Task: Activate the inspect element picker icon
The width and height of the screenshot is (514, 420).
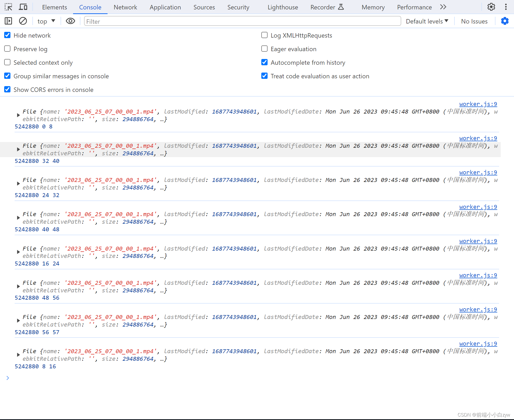Action: [8, 7]
